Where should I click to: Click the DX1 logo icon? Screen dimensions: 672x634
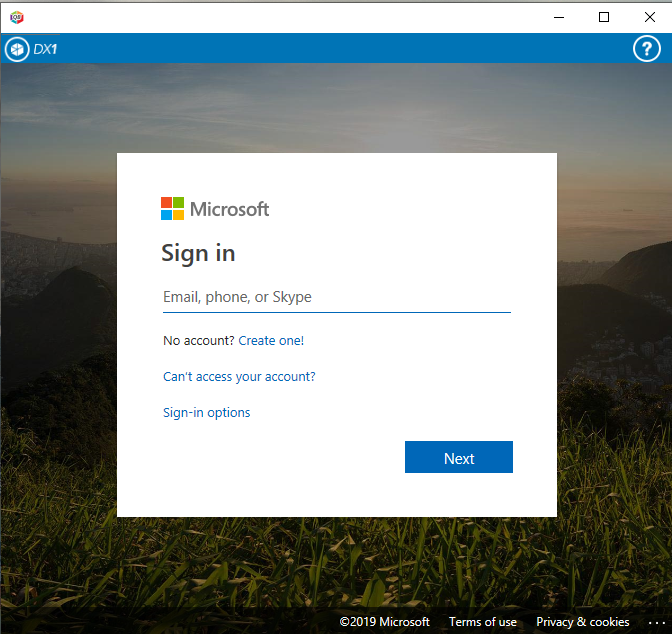click(x=17, y=50)
